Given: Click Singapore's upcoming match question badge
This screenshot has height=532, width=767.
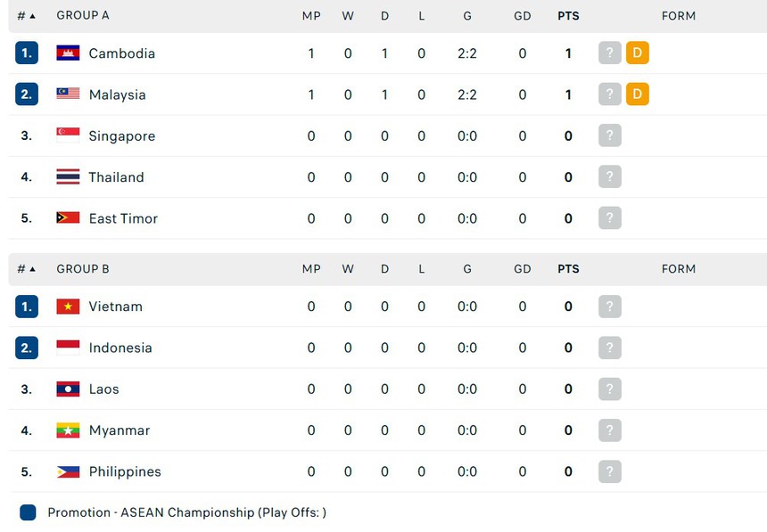Looking at the screenshot, I should 609,135.
